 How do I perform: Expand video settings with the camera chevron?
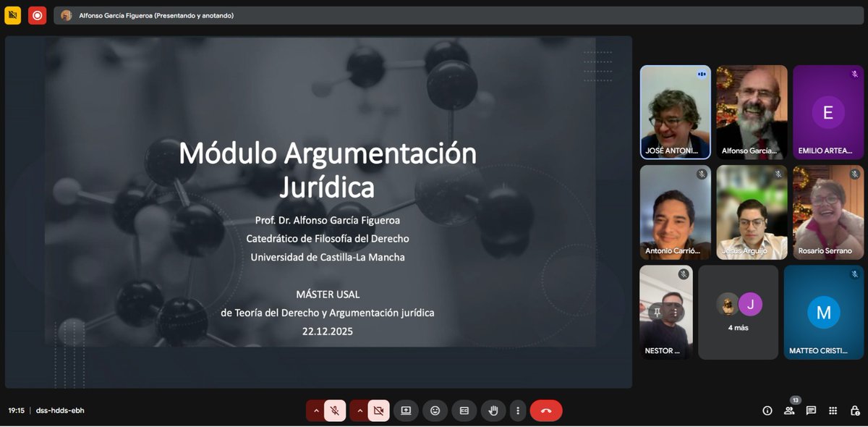coord(359,410)
